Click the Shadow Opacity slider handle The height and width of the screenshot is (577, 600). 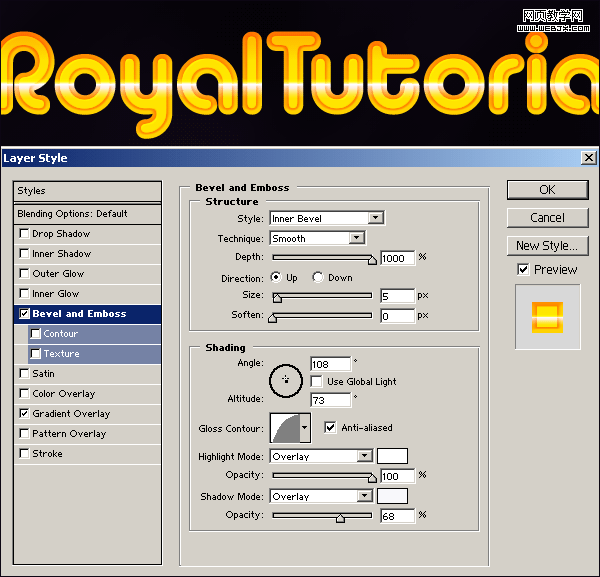[x=340, y=518]
